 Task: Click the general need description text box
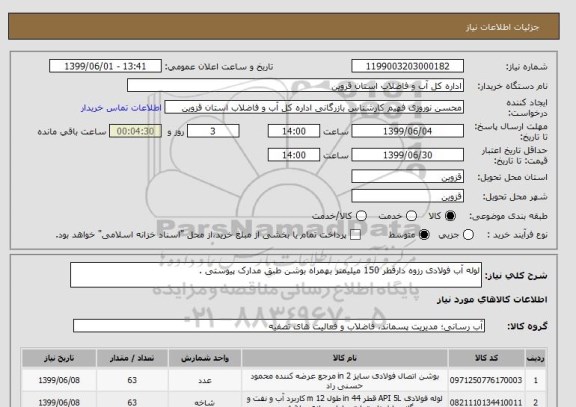[276, 275]
